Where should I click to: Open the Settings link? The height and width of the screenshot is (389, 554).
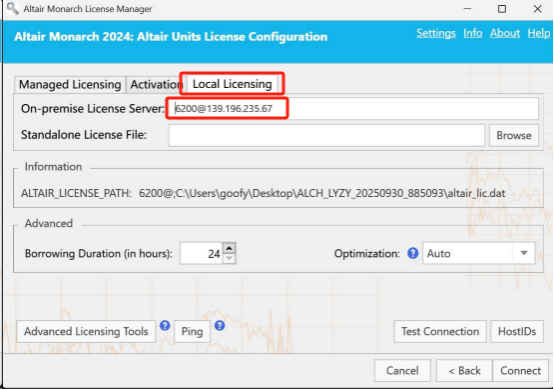click(x=436, y=33)
